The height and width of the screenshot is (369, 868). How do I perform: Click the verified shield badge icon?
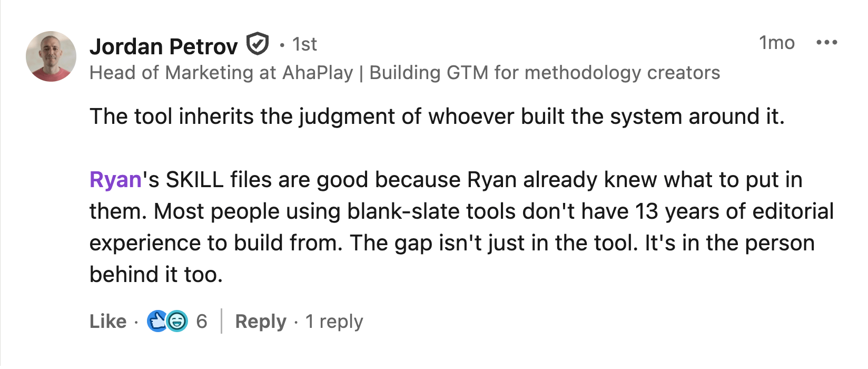[x=258, y=44]
